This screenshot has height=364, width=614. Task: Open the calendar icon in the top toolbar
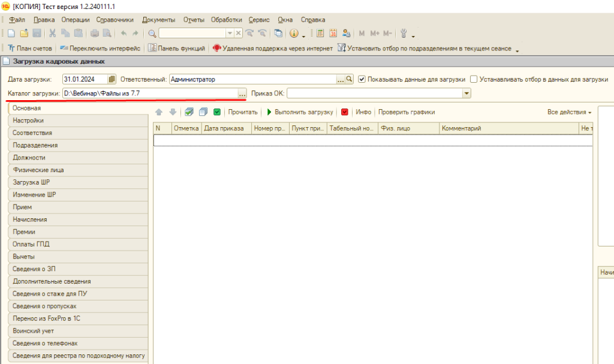pos(333,34)
